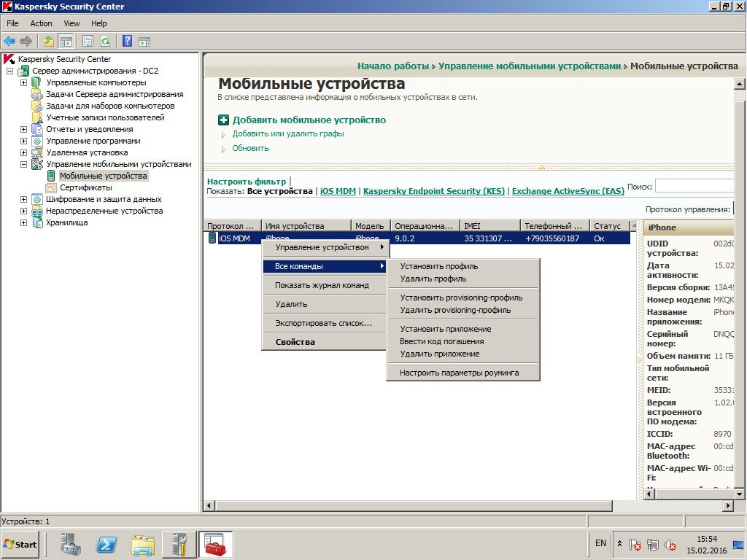Select Установить provisioning-профиль in the submenu
747x560 pixels.
click(x=462, y=297)
